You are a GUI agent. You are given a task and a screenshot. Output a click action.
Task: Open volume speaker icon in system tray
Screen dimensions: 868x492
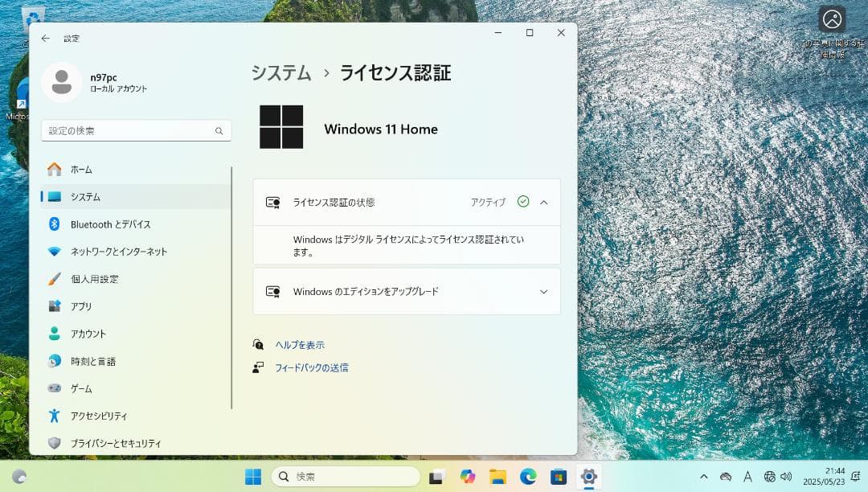point(786,477)
